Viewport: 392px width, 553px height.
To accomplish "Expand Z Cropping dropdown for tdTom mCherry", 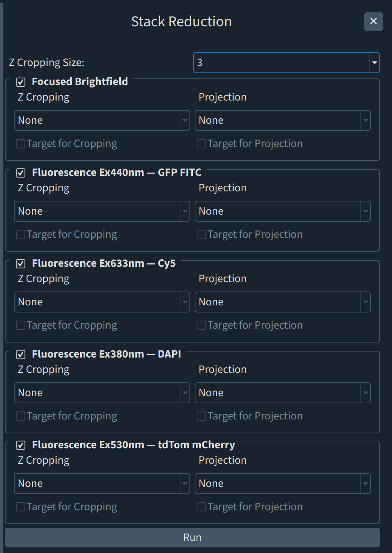I will click(102, 484).
